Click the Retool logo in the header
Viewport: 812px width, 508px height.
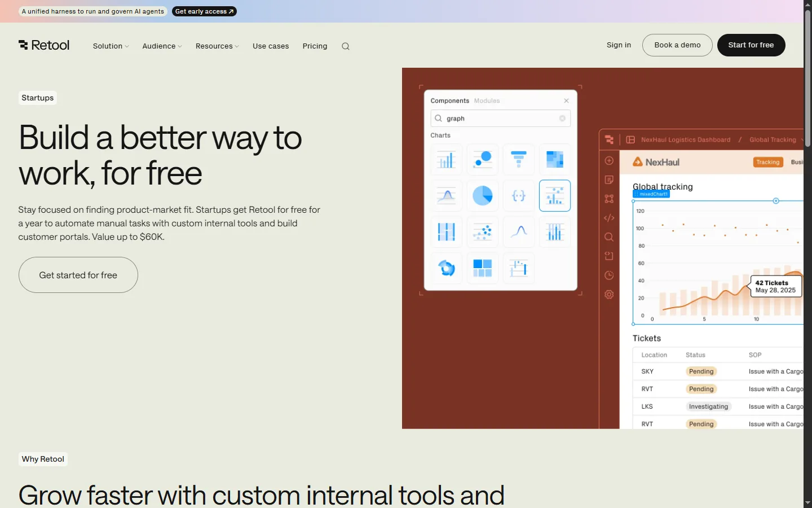point(44,45)
